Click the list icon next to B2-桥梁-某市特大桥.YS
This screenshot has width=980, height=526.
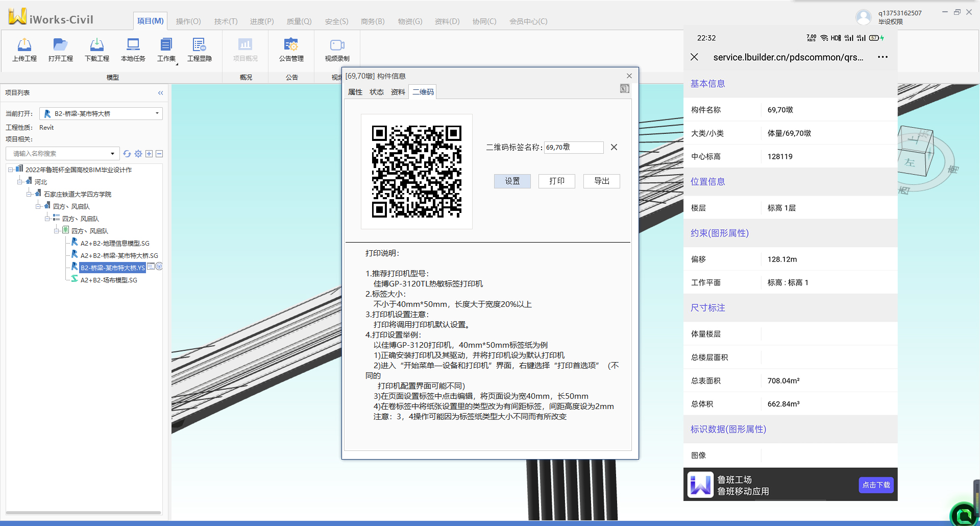pyautogui.click(x=151, y=267)
